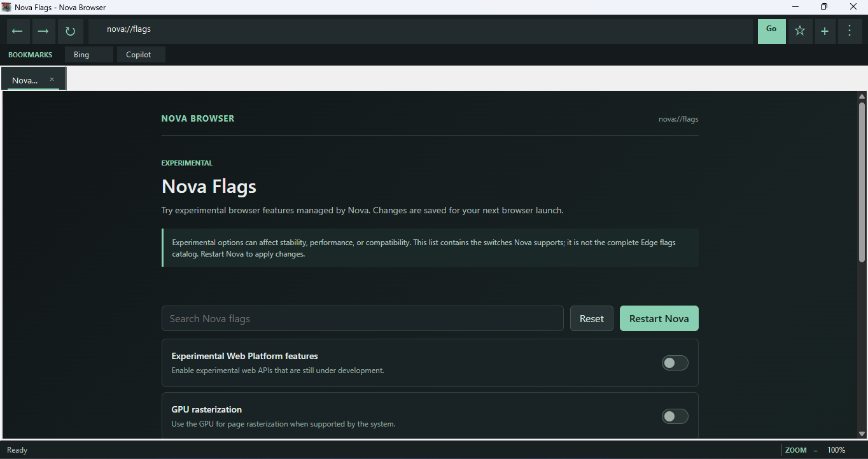Open the three-dot browser menu
Image resolution: width=868 pixels, height=459 pixels.
tap(850, 31)
